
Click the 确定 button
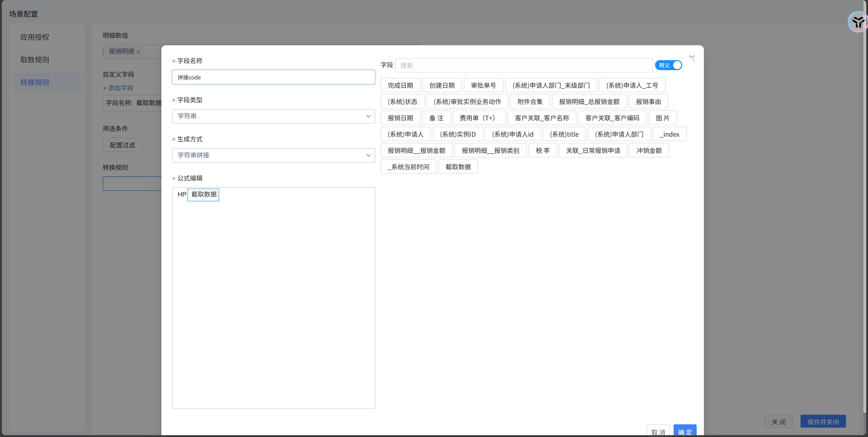pyautogui.click(x=685, y=431)
